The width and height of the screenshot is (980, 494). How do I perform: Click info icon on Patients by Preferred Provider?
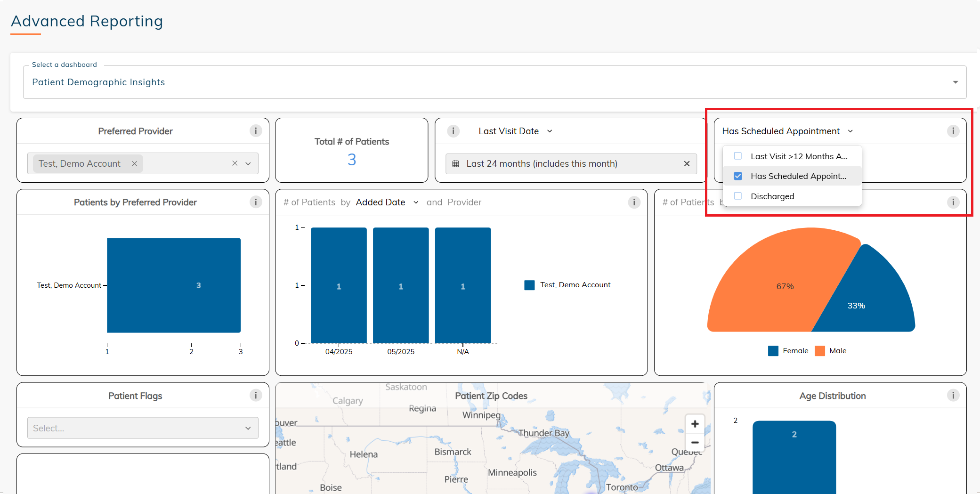point(256,202)
